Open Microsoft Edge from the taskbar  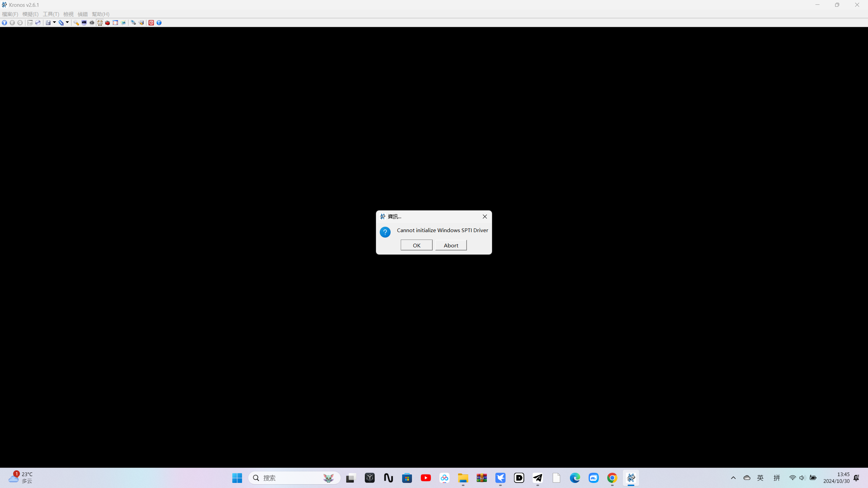tap(575, 478)
